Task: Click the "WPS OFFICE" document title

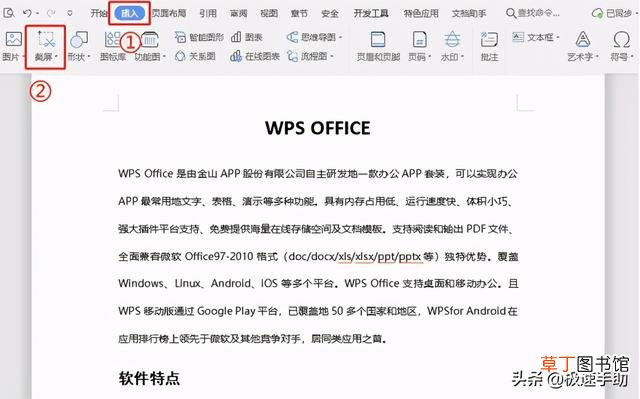Action: coord(318,128)
